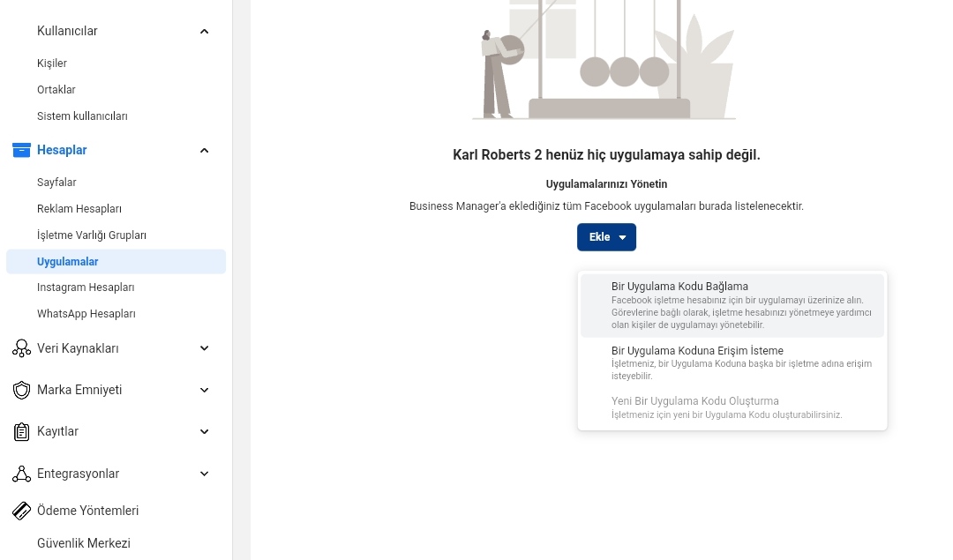This screenshot has width=953, height=560.
Task: Open Sistem kullanıcıları item
Action: tap(82, 116)
